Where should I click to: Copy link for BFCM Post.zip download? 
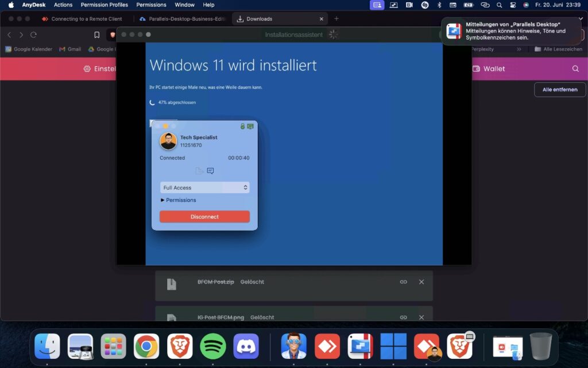pyautogui.click(x=404, y=282)
